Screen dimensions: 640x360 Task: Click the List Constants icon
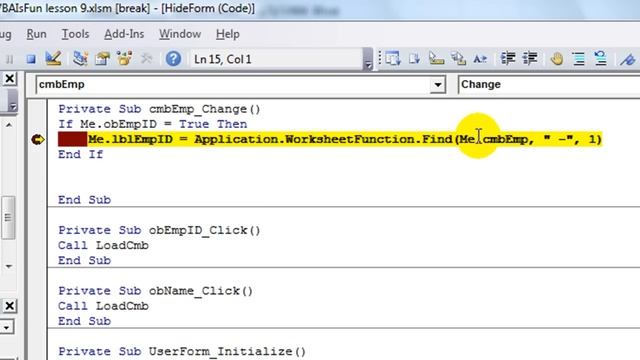point(415,59)
